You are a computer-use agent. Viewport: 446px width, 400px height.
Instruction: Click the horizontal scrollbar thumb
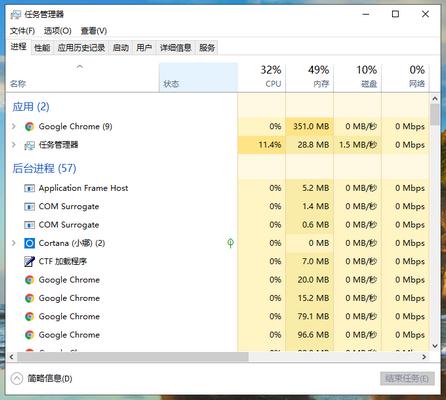click(133, 357)
